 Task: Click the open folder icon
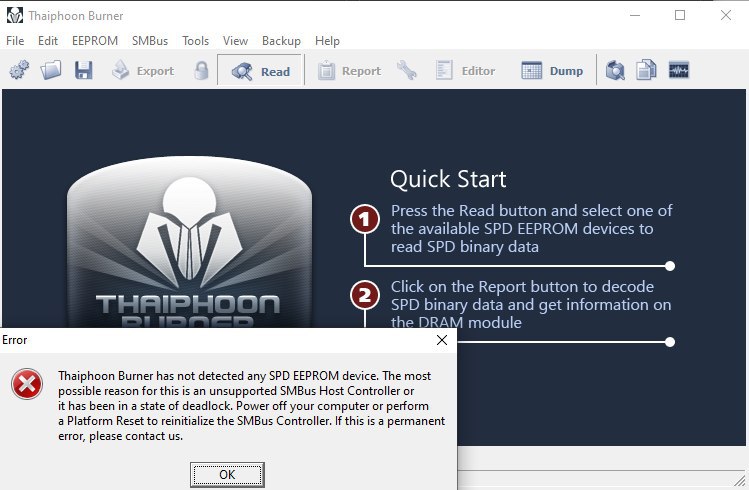[51, 71]
